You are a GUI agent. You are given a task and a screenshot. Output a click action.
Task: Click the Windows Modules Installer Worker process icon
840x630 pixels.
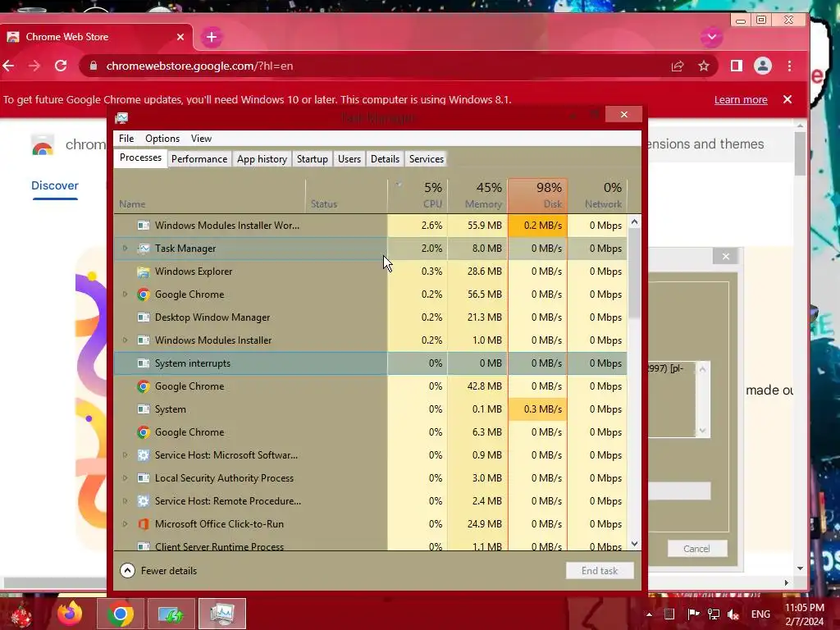143,226
